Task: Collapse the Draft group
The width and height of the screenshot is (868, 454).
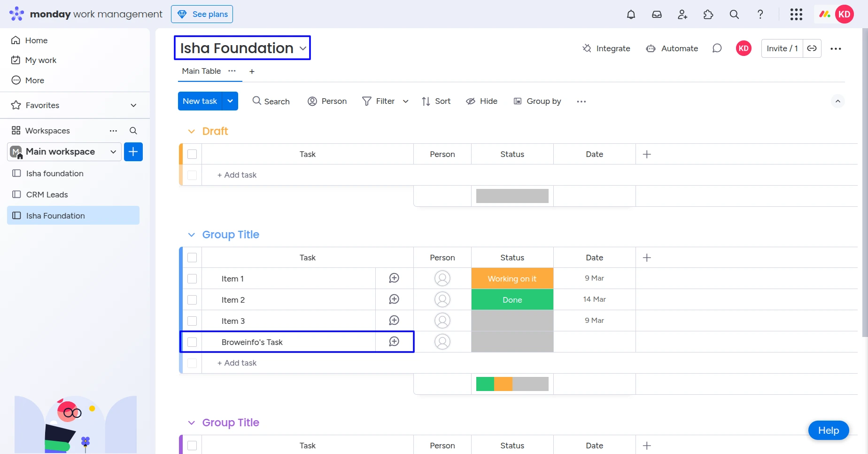Action: coord(191,132)
